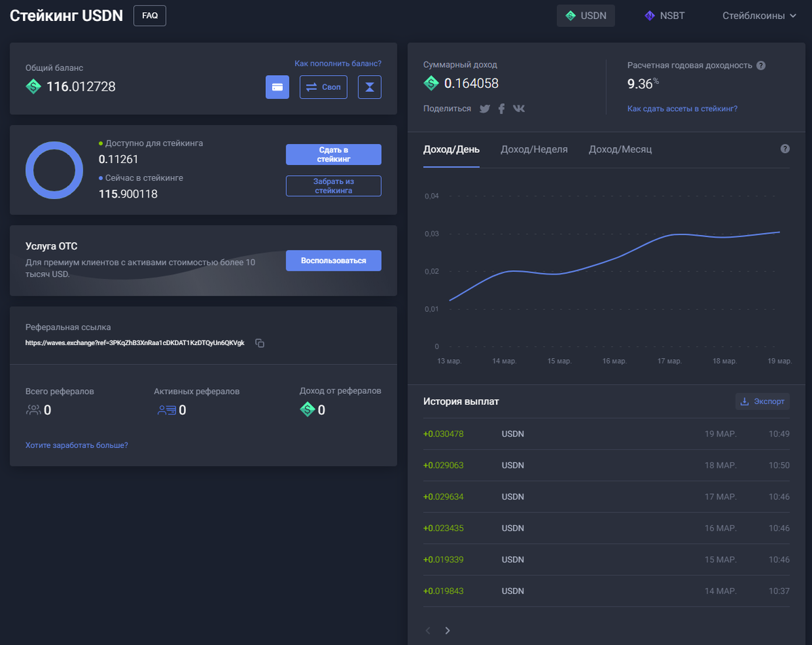
Task: Click the hourglass-shaped icon button
Action: [369, 87]
